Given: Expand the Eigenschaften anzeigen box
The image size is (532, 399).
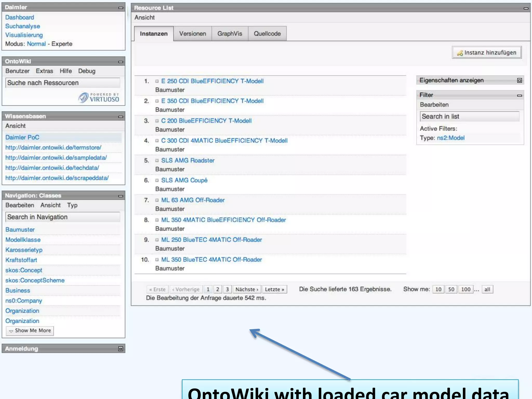Looking at the screenshot, I should pos(519,80).
